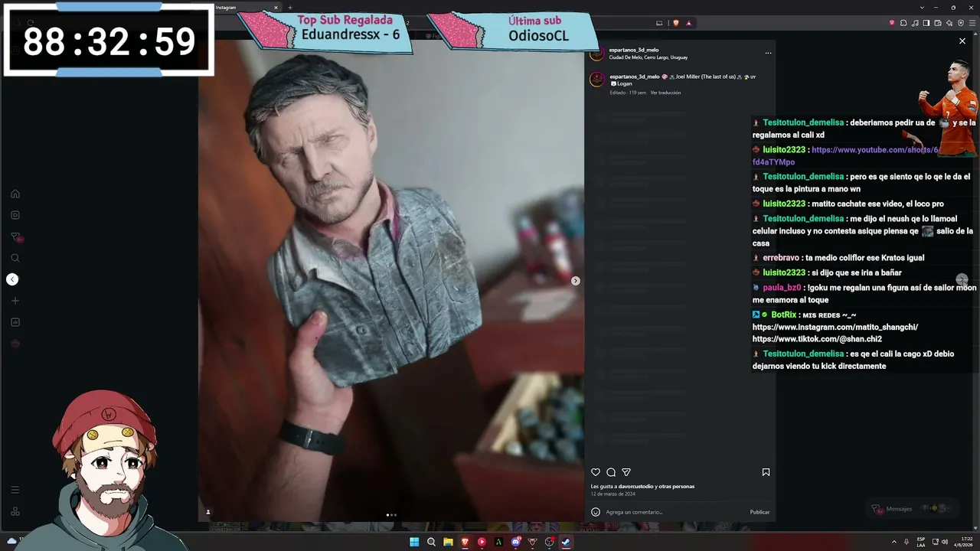Select the Instagram browser tab
Screen dimensions: 980x551
(x=247, y=8)
